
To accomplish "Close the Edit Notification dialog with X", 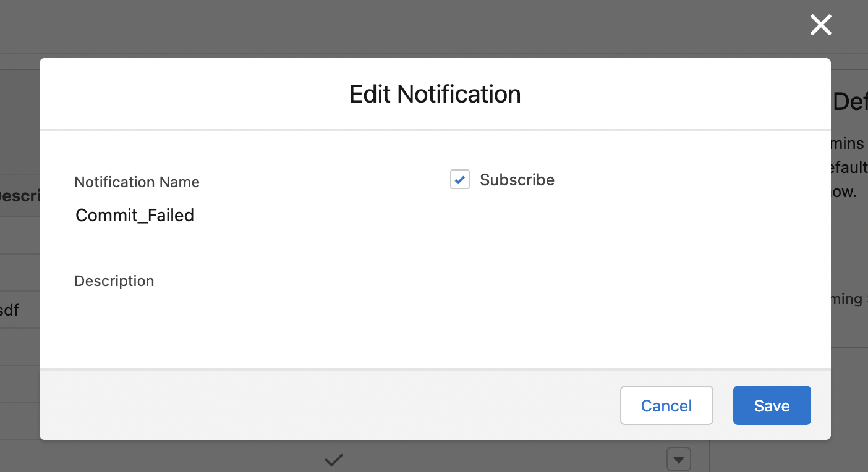I will point(820,25).
